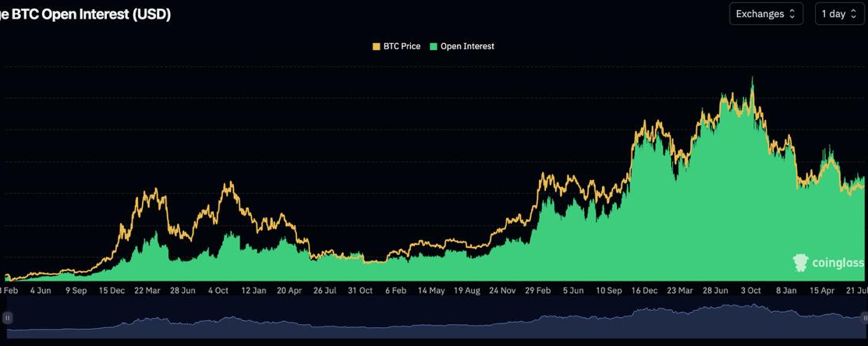This screenshot has height=346, width=868.
Task: Click the '26 Jul' axis label
Action: click(x=325, y=290)
